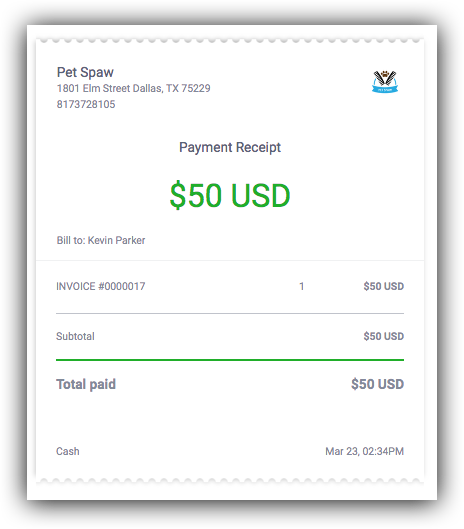Screen dimensions: 464x529
Task: Click the quantity 1 on invoice row
Action: coord(302,286)
